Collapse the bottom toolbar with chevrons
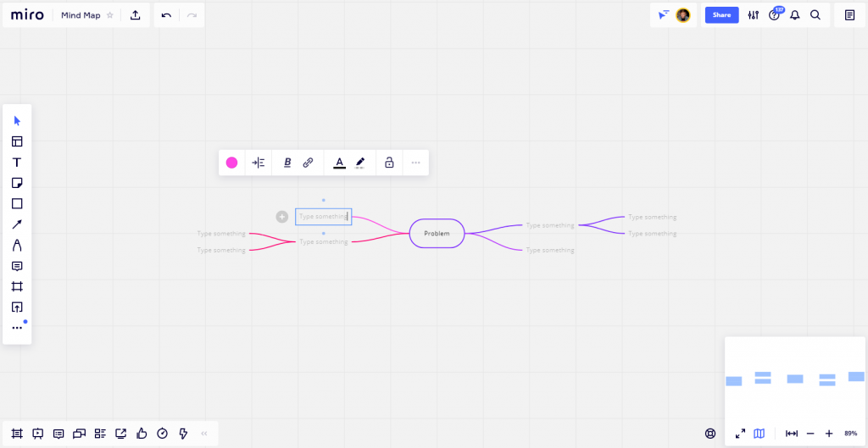The height and width of the screenshot is (448, 868). [204, 434]
